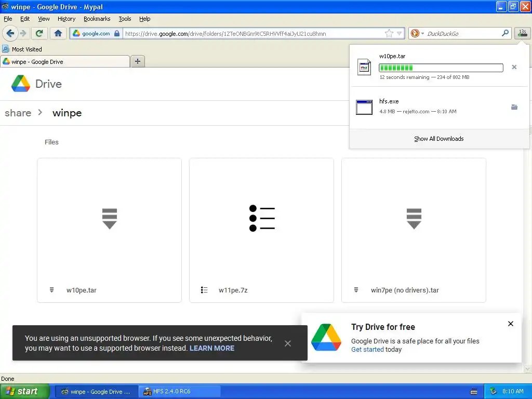This screenshot has height=399, width=532.
Task: Click the LEARN MORE link
Action: (212, 348)
